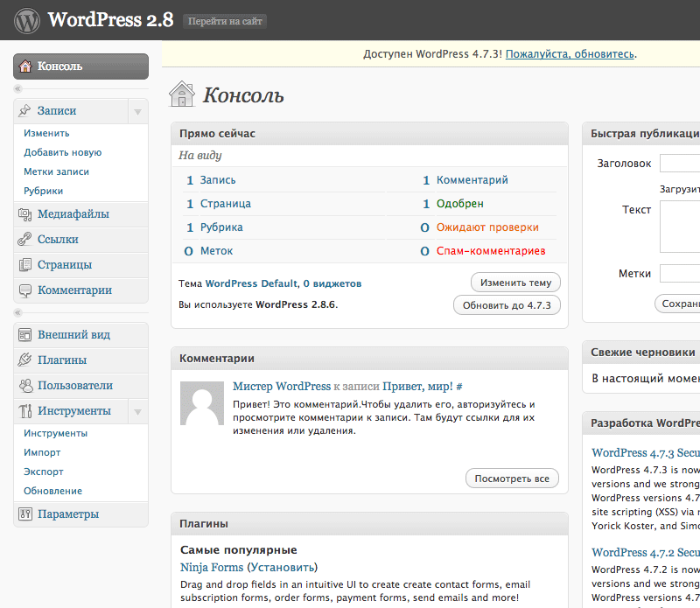Screen dimensions: 700x608
Task: Open Импорт under Инструменты
Action: click(42, 452)
